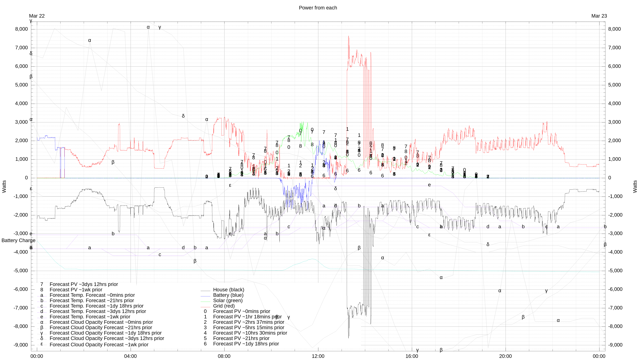Click left axis '8,000' tick label
Screen dimensions: 644x362
[x=22, y=29]
